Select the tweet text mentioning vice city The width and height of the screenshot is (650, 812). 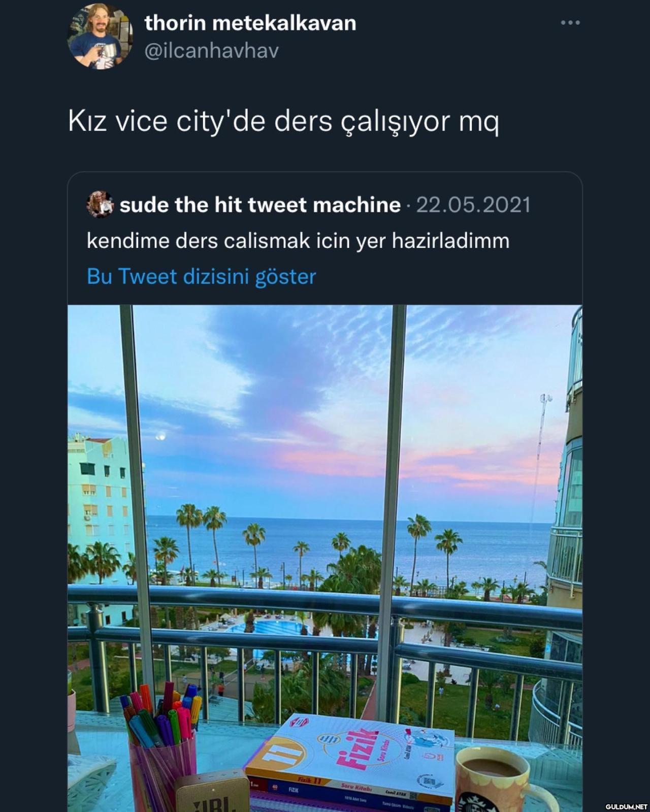pos(284,122)
